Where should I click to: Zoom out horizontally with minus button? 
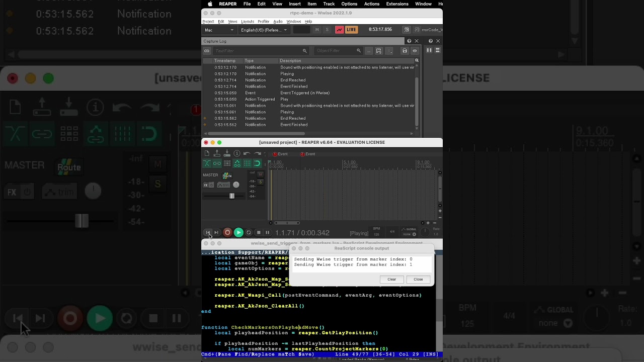[435, 223]
